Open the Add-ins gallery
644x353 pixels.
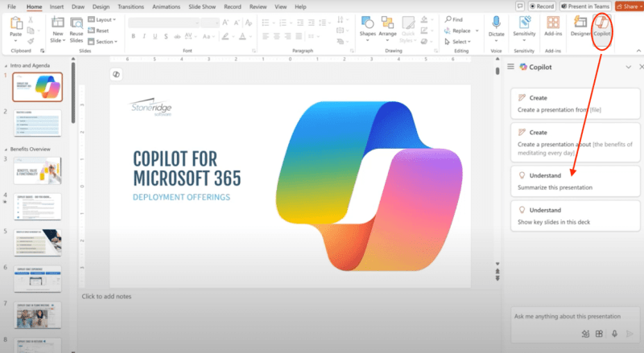553,27
